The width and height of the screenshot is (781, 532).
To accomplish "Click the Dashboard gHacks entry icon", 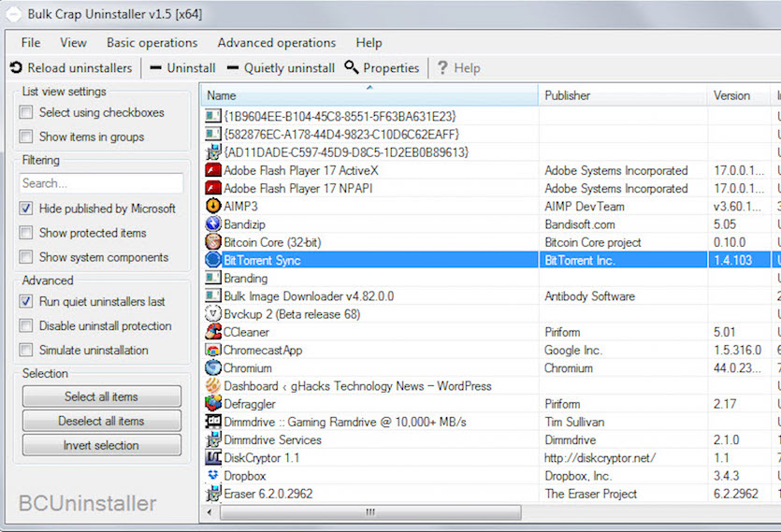I will 213,385.
